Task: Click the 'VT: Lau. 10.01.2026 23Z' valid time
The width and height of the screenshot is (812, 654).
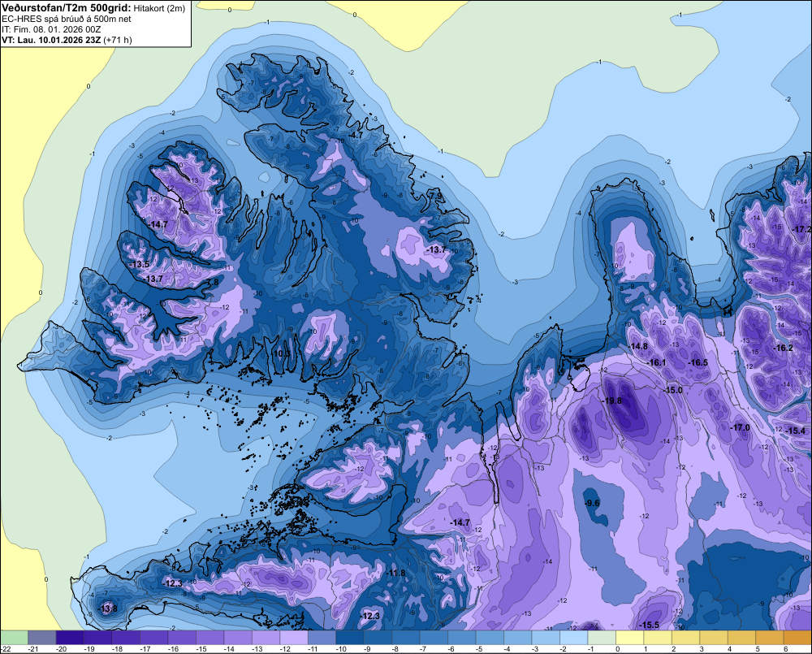Action: (51, 40)
